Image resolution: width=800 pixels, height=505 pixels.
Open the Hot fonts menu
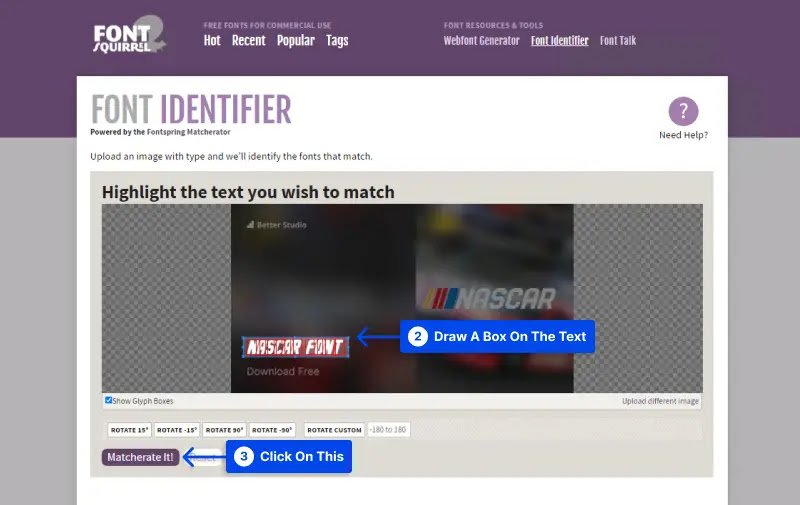point(212,41)
